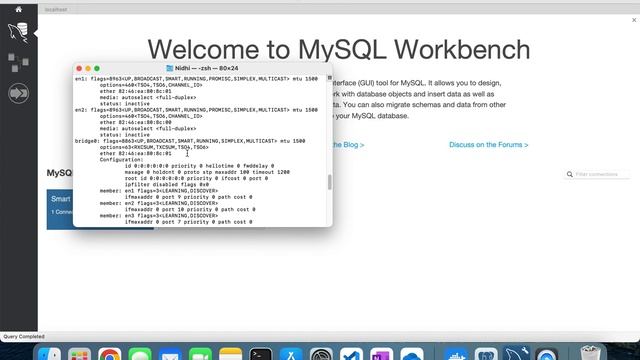Screen dimensions: 640x360
Task: Switch to the localhost tab in Workbench
Action: click(x=56, y=9)
